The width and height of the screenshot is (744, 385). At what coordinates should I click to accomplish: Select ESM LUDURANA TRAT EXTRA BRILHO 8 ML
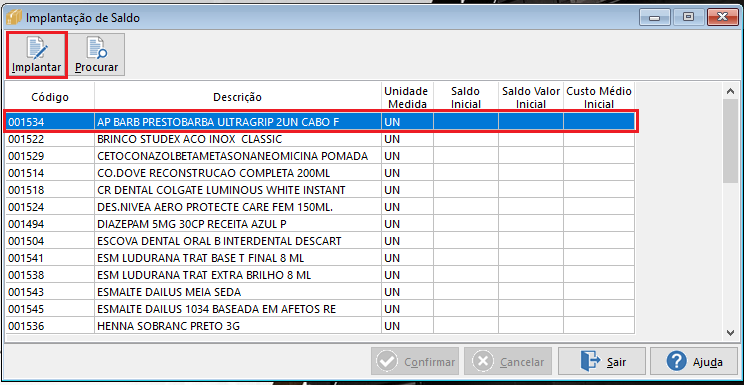320,275
